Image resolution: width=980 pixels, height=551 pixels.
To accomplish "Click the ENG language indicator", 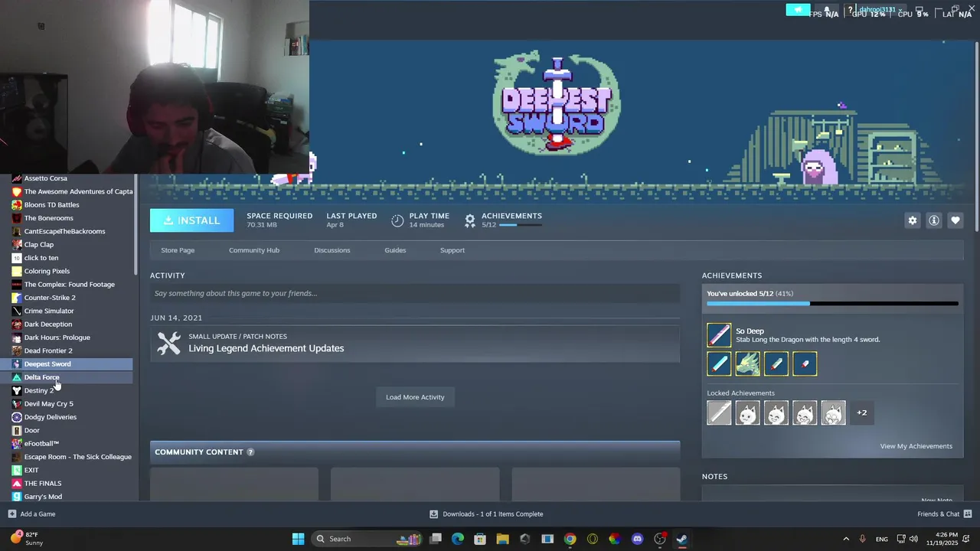I will [882, 540].
